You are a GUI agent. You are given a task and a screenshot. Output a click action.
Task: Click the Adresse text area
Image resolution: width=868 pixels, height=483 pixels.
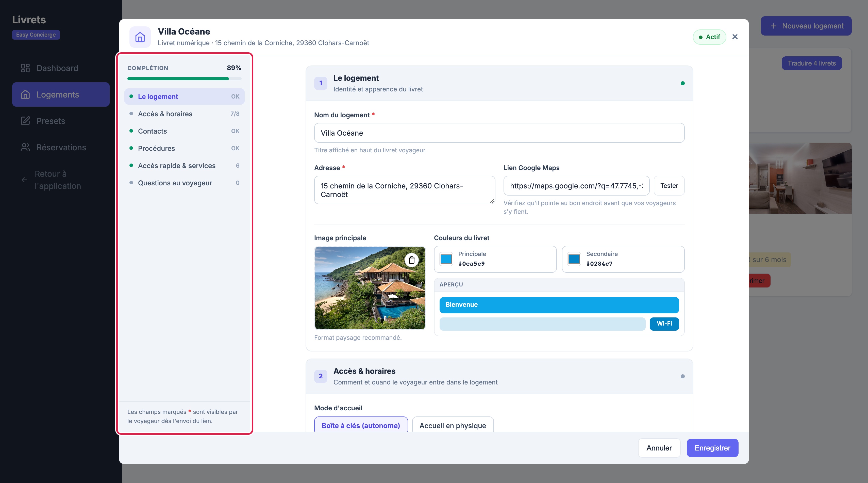pos(404,190)
